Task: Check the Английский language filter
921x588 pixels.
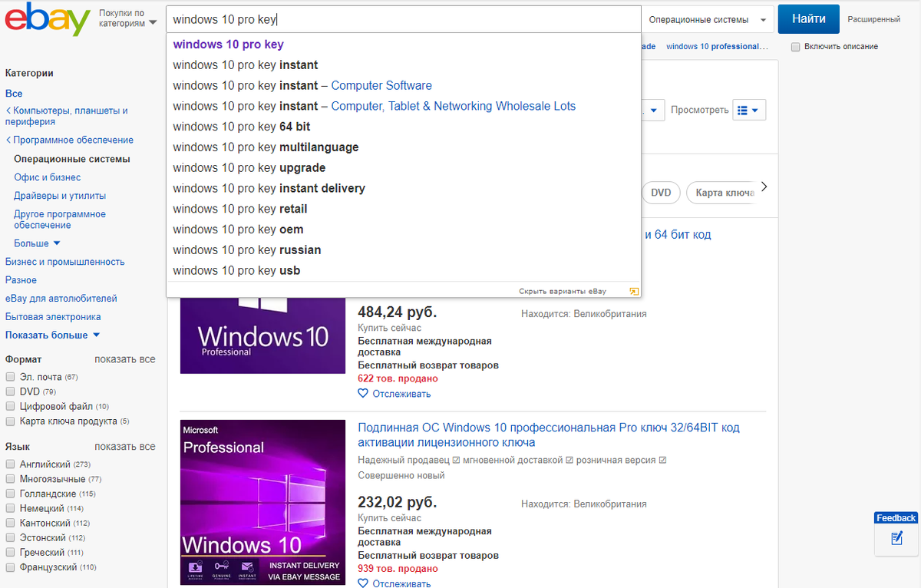Action: 10,464
